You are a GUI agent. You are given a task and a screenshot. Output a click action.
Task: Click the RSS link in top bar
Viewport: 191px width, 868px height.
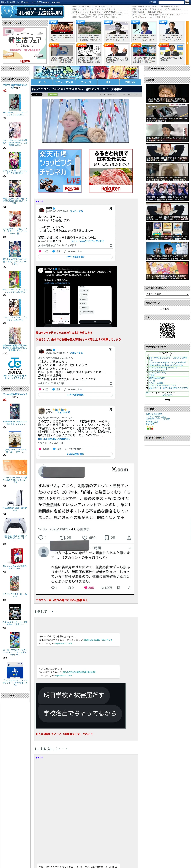[x=34, y=2]
